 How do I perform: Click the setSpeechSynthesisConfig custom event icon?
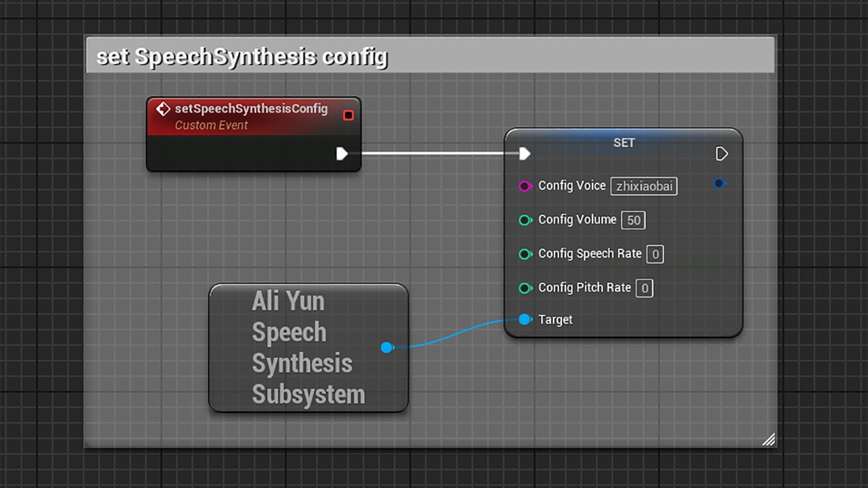point(163,109)
